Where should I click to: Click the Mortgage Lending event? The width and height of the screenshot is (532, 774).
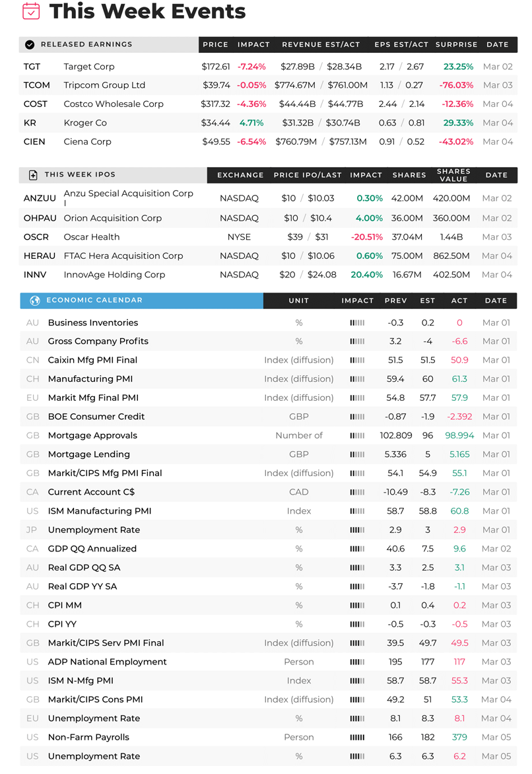pos(89,454)
